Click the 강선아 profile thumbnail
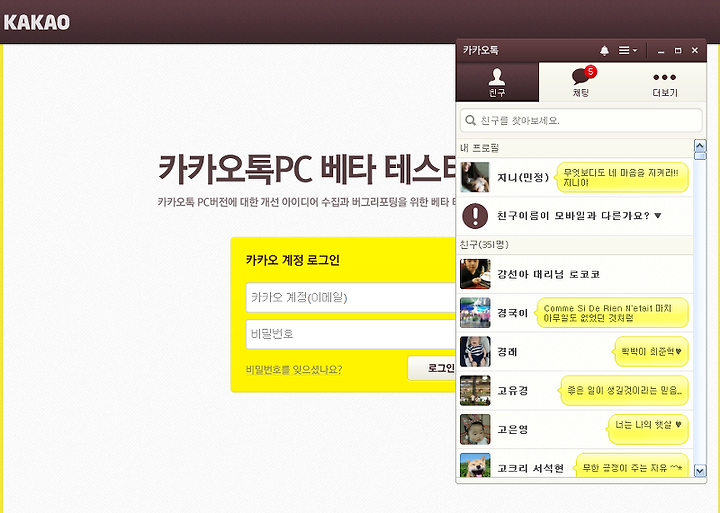The image size is (720, 513). [x=475, y=274]
